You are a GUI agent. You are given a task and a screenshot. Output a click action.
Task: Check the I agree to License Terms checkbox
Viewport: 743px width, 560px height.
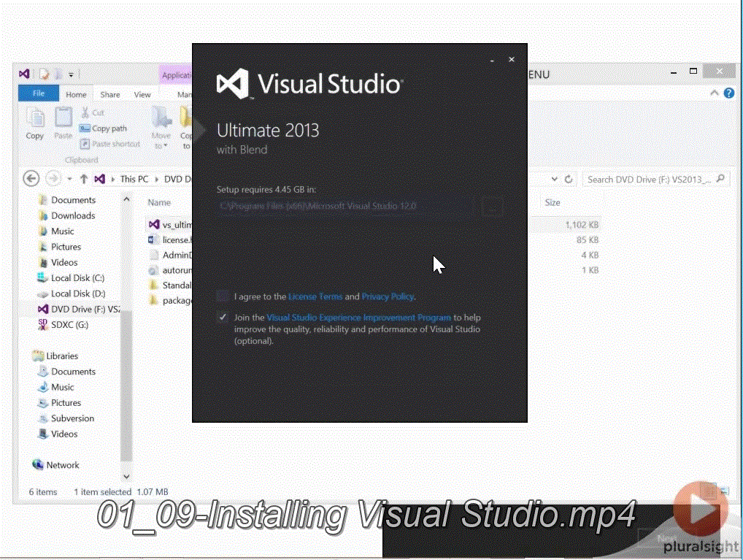(222, 296)
